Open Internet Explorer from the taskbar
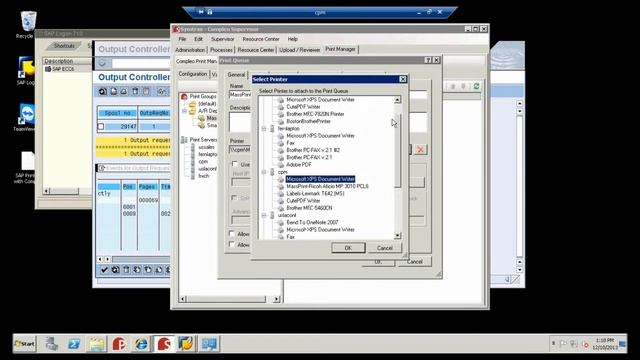 pyautogui.click(x=141, y=344)
